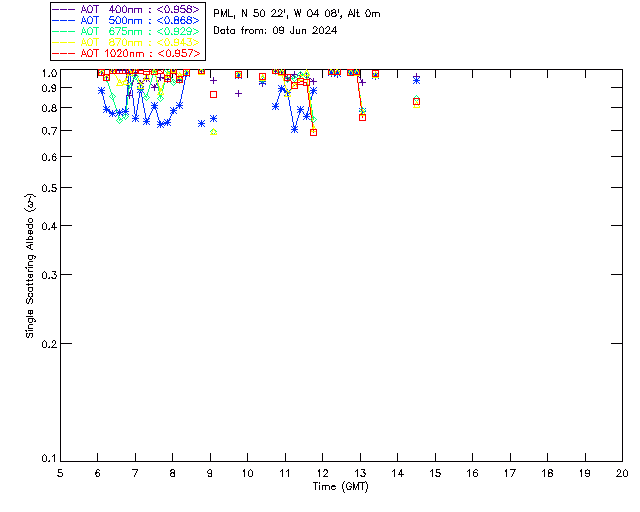The height and width of the screenshot is (512, 640).
Task: Click the 0.9 y-axis tick label
Action: coord(49,88)
